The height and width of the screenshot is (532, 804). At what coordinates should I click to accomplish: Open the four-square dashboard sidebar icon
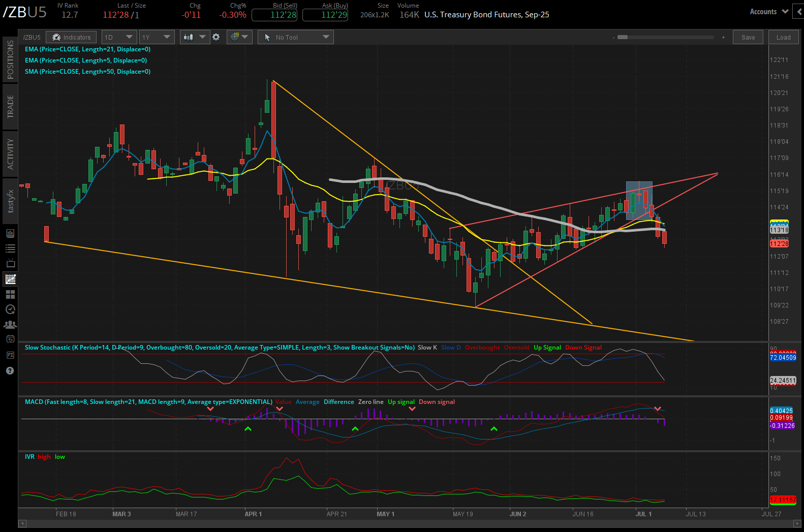[x=10, y=294]
